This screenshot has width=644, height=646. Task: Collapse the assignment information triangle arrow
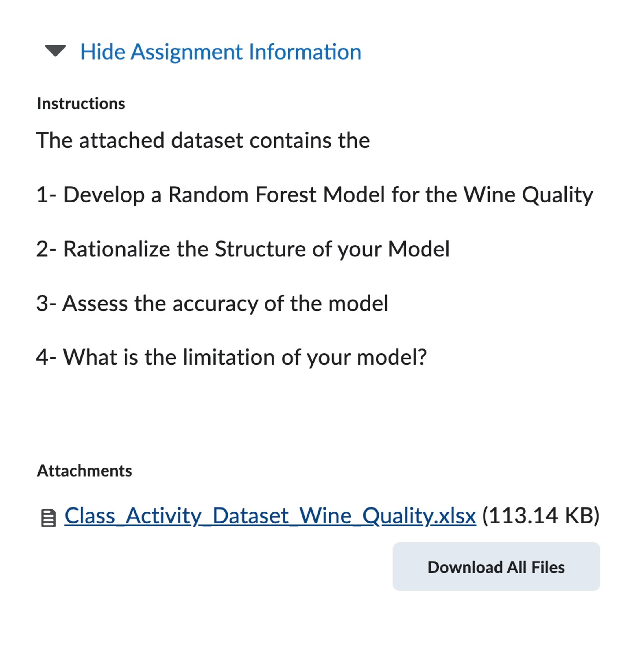tap(55, 51)
